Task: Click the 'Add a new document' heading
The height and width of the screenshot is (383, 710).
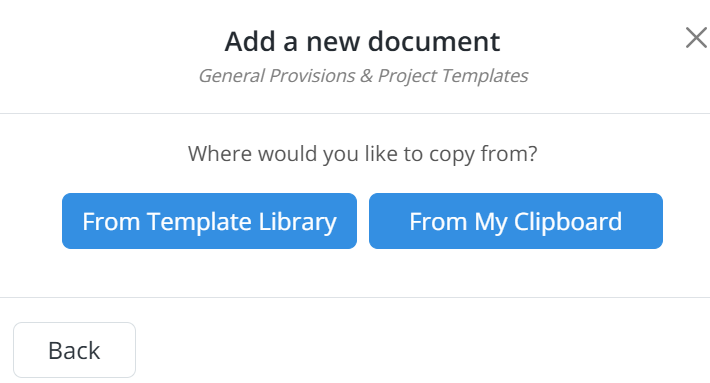Action: [x=362, y=42]
